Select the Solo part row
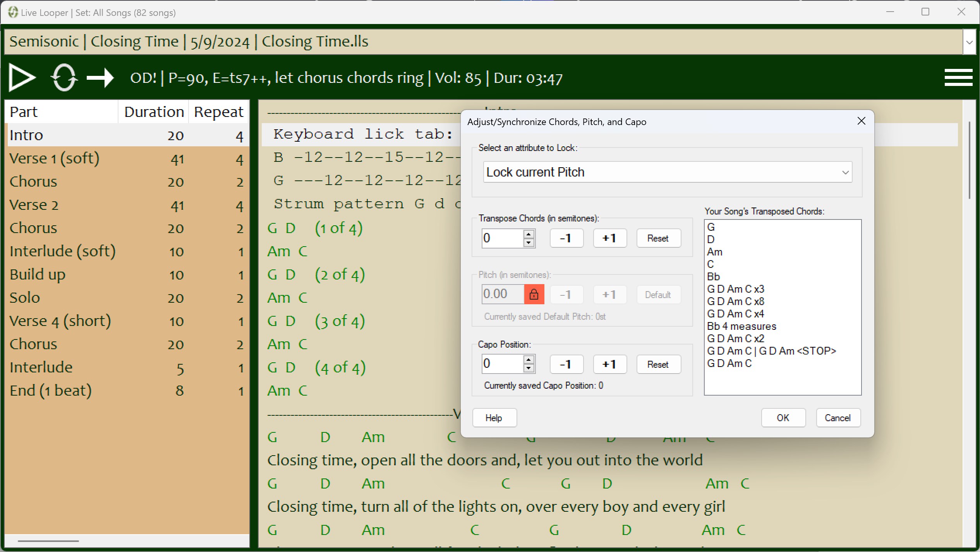Screen dimensions: 980x552 tap(127, 298)
